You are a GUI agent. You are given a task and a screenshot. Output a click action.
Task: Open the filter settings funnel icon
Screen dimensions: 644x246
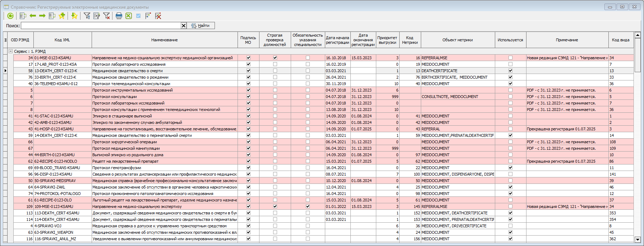point(87,16)
